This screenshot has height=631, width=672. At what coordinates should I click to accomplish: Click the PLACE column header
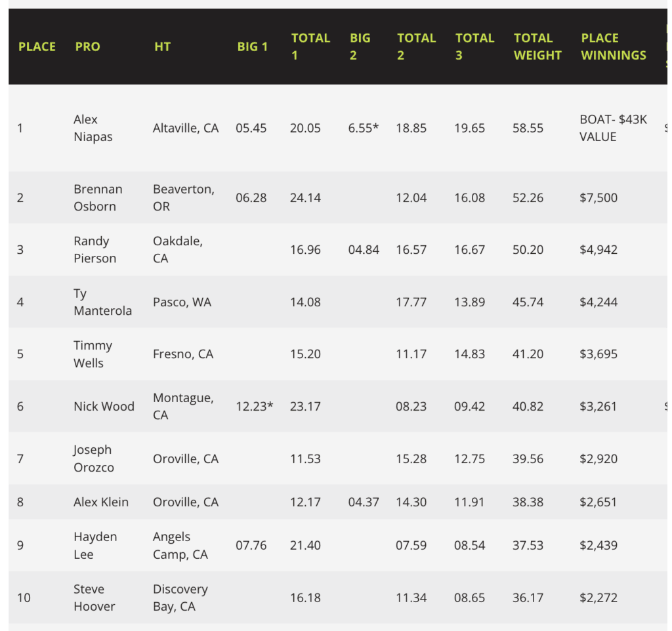[37, 47]
